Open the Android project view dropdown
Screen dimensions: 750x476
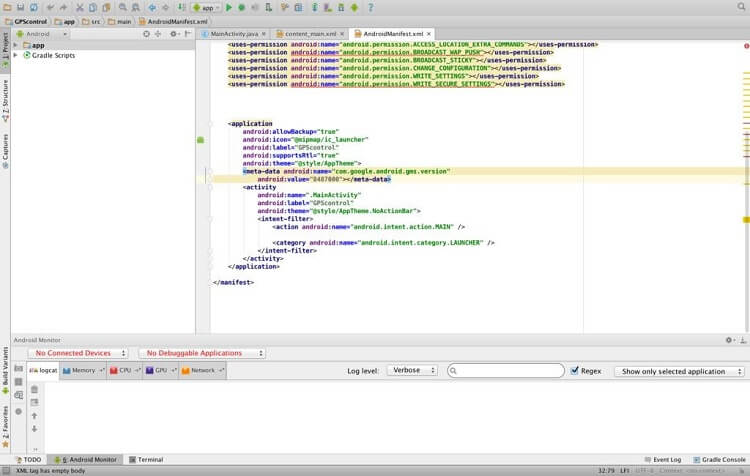[x=42, y=34]
